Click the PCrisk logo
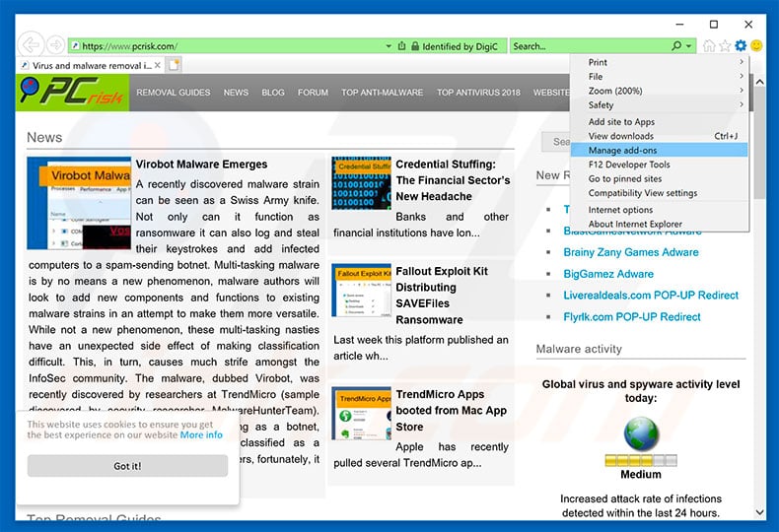779x532 pixels. coord(73,93)
